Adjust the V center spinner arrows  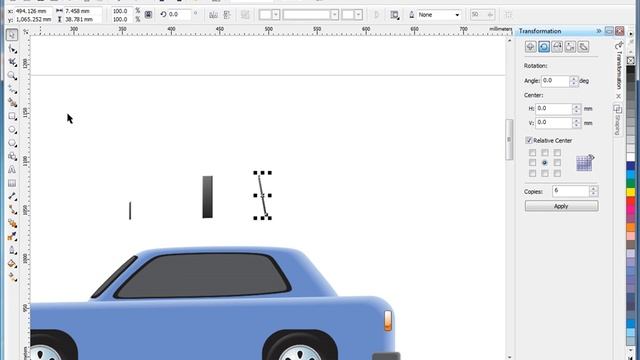[576, 123]
